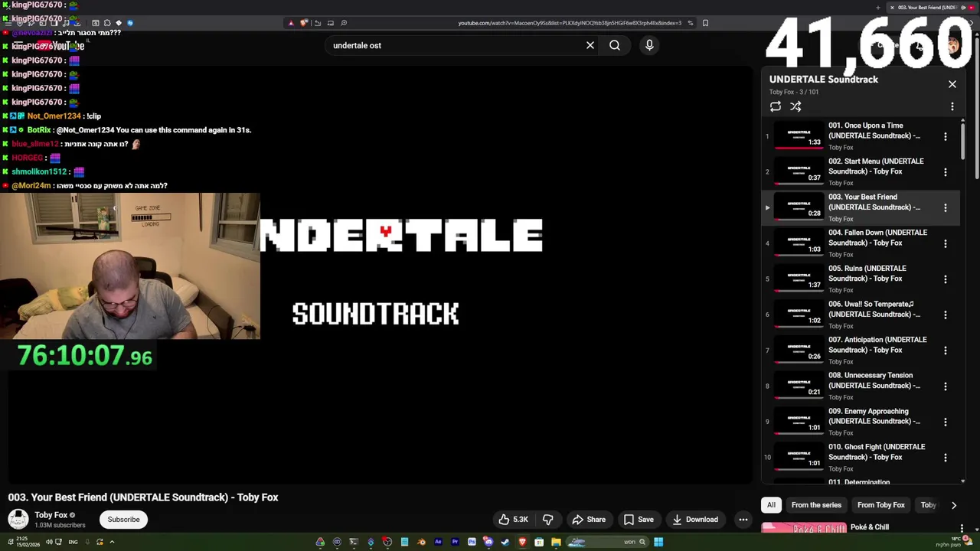Open options for 009. Enemy Approaching
The width and height of the screenshot is (980, 551).
coord(946,422)
